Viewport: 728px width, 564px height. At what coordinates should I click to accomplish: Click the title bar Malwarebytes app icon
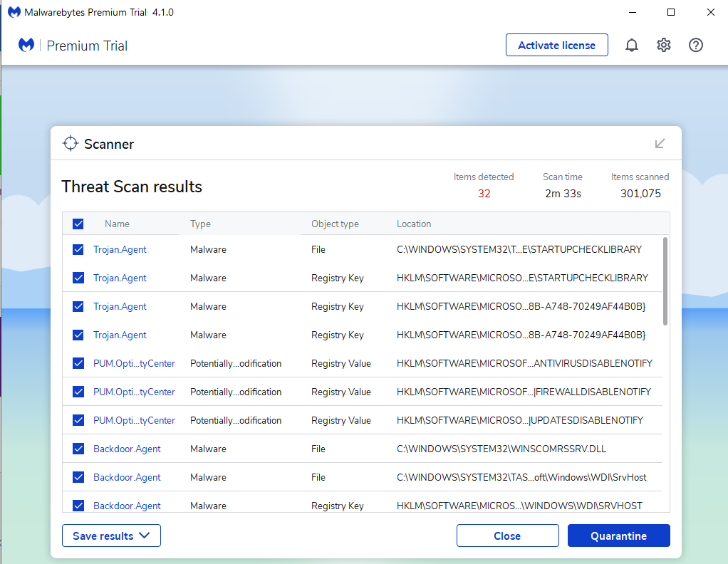pyautogui.click(x=14, y=12)
